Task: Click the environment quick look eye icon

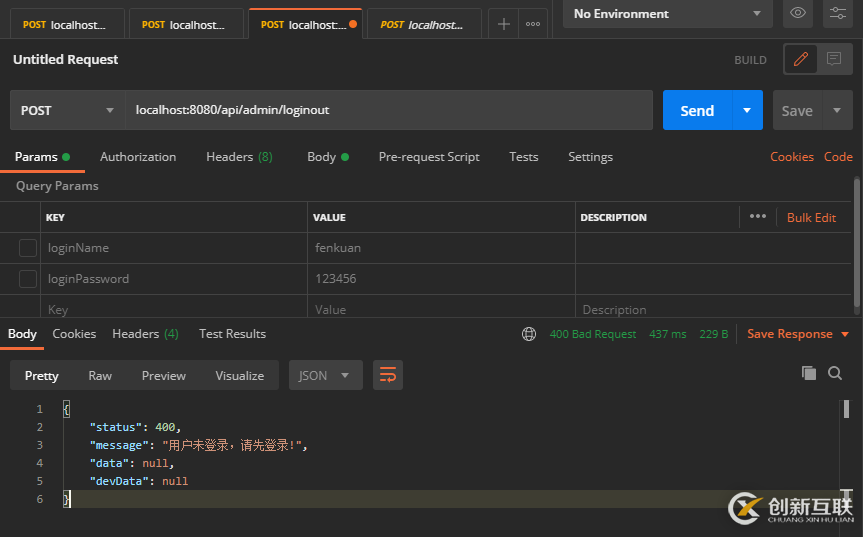Action: tap(797, 13)
